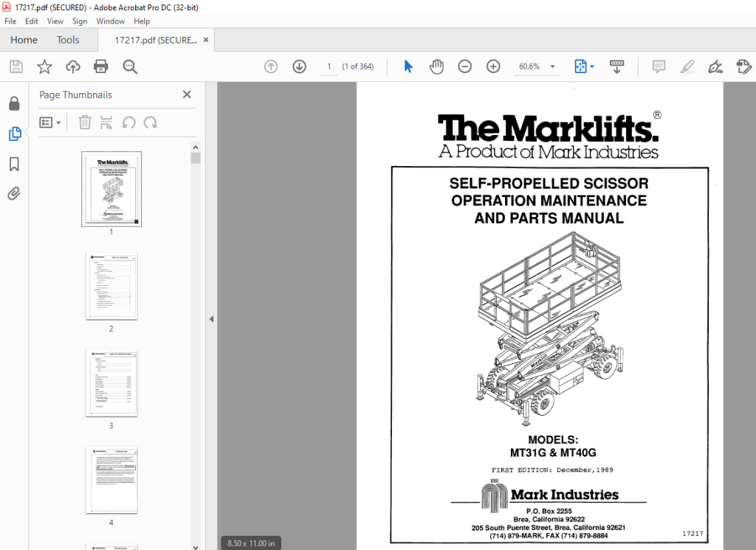
Task: Expand the fit page options arrow
Action: [x=592, y=66]
